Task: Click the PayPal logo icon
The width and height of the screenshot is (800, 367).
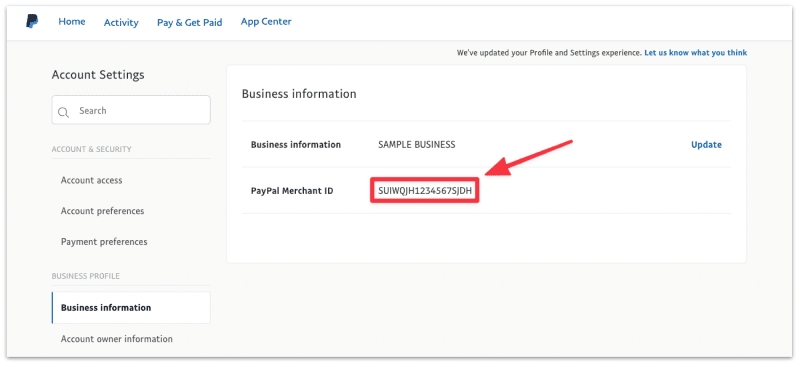Action: tap(32, 22)
